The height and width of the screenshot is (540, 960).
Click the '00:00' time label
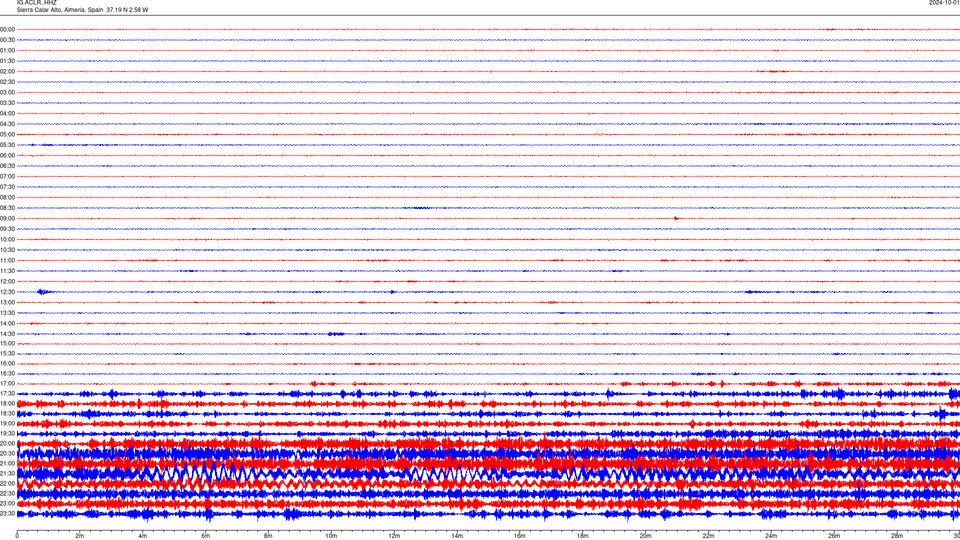[x=7, y=29]
